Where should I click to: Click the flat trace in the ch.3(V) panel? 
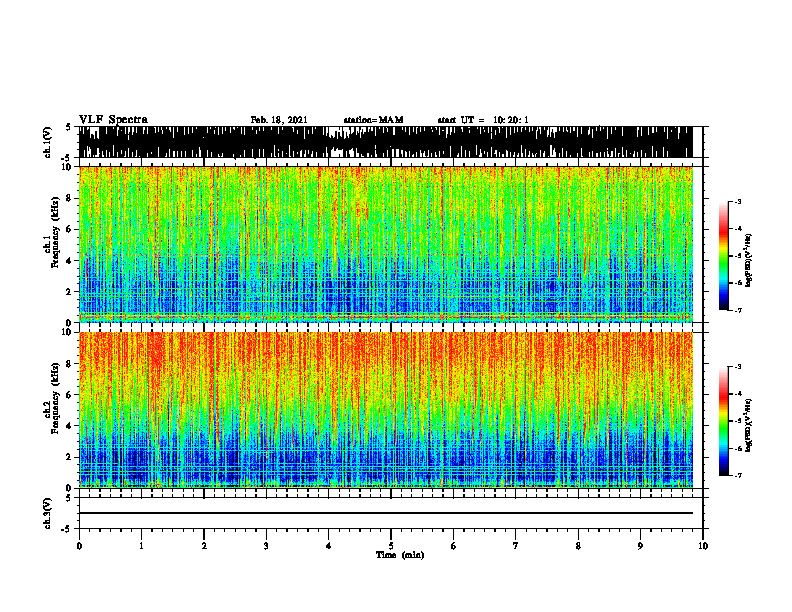pos(385,513)
